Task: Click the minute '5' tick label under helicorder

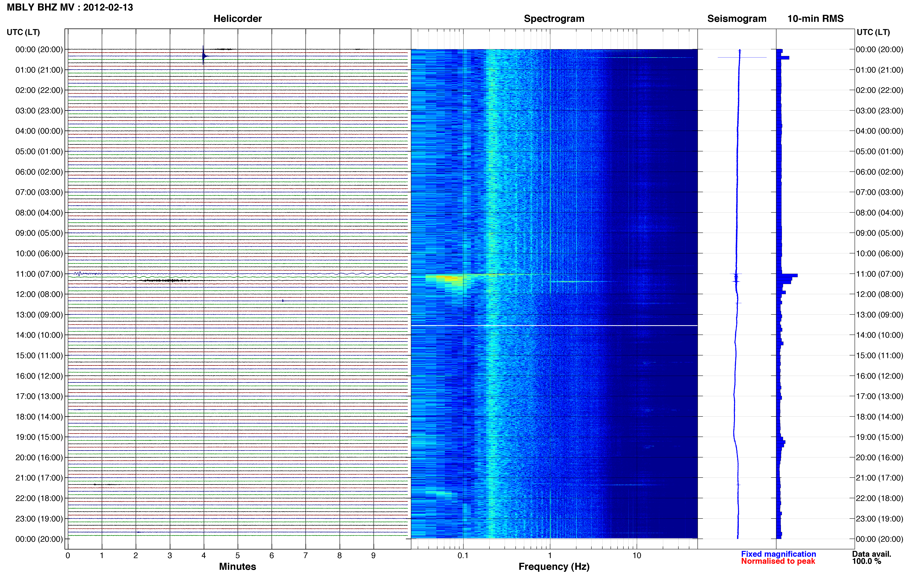Action: click(238, 555)
